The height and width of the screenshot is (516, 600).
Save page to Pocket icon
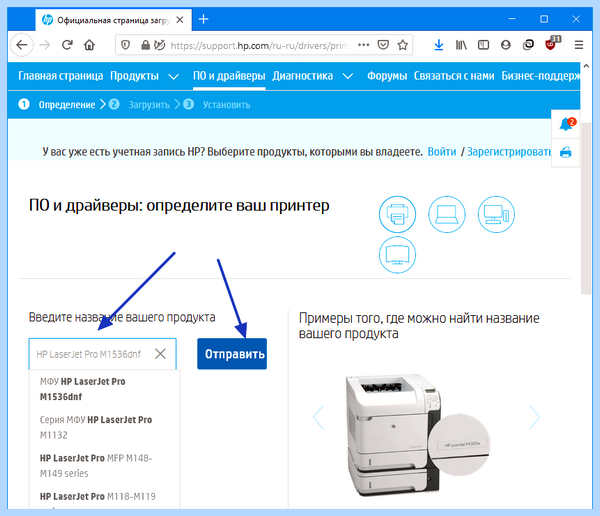(383, 45)
